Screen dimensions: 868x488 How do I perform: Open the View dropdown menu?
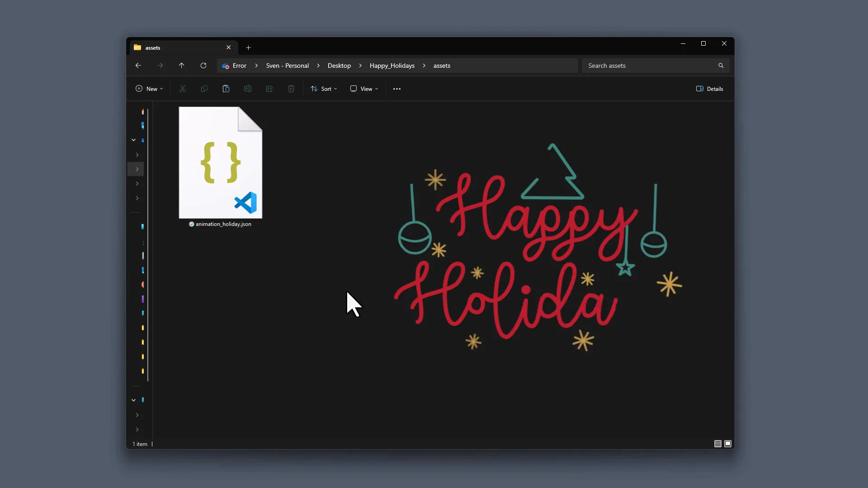tap(364, 89)
